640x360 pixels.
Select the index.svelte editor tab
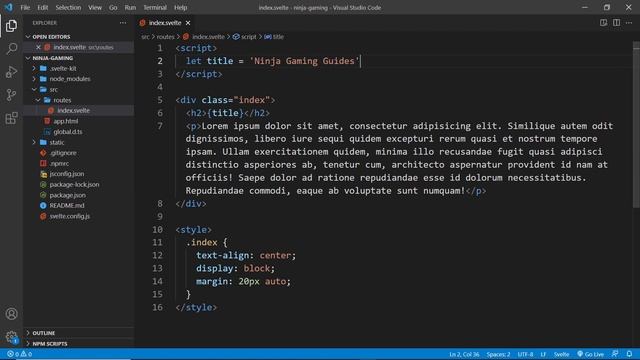click(165, 23)
